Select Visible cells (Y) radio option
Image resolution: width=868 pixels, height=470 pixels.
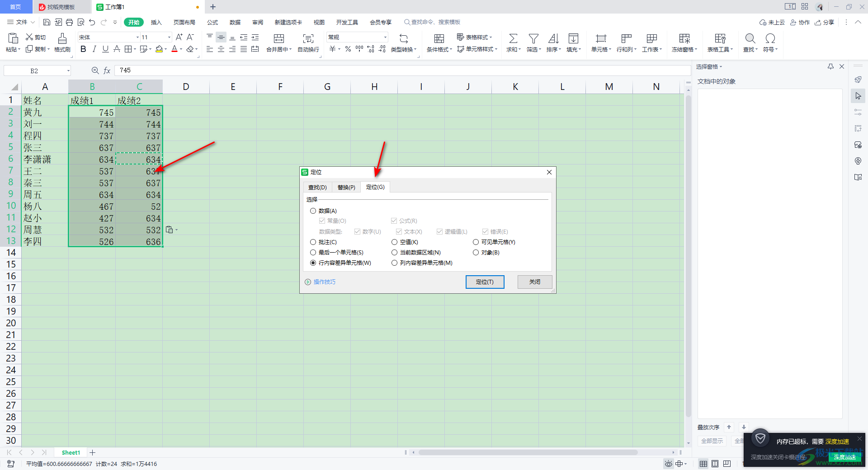tap(476, 242)
